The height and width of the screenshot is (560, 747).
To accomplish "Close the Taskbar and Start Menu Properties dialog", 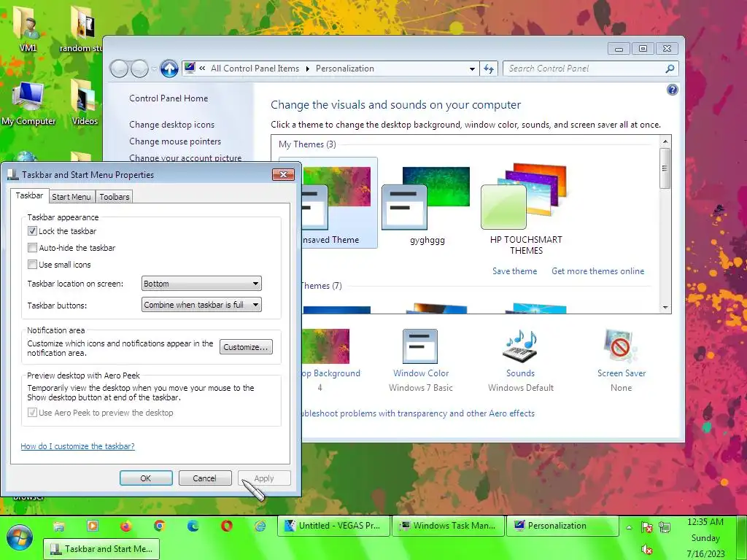I will (x=284, y=175).
